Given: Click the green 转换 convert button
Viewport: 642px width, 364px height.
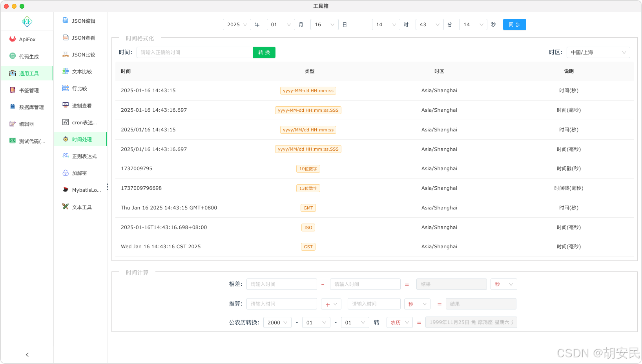Looking at the screenshot, I should (264, 52).
